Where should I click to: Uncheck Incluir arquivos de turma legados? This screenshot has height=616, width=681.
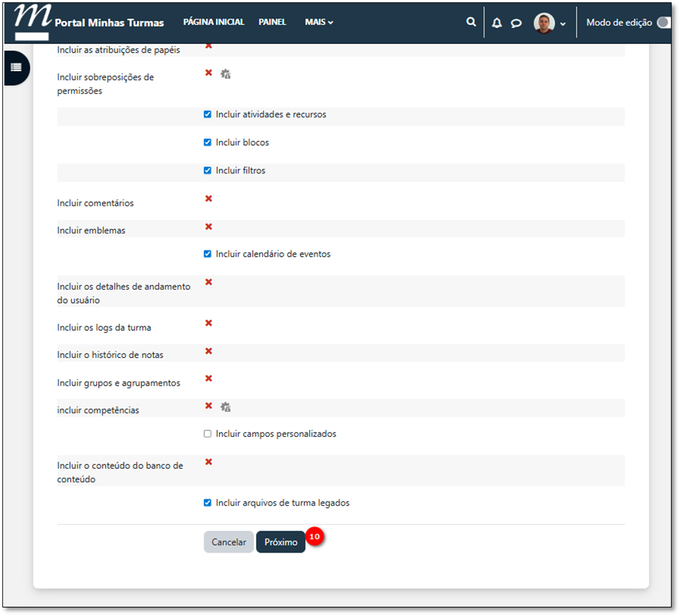coord(208,503)
